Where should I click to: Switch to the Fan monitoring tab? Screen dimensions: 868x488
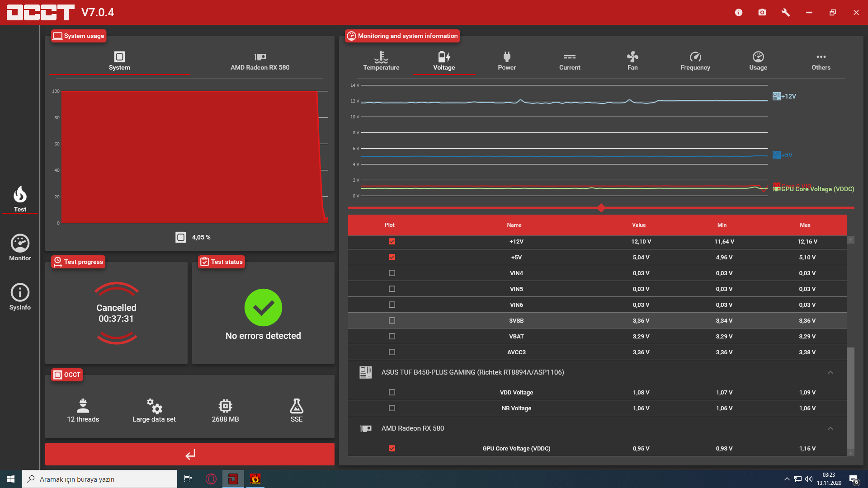(x=632, y=61)
